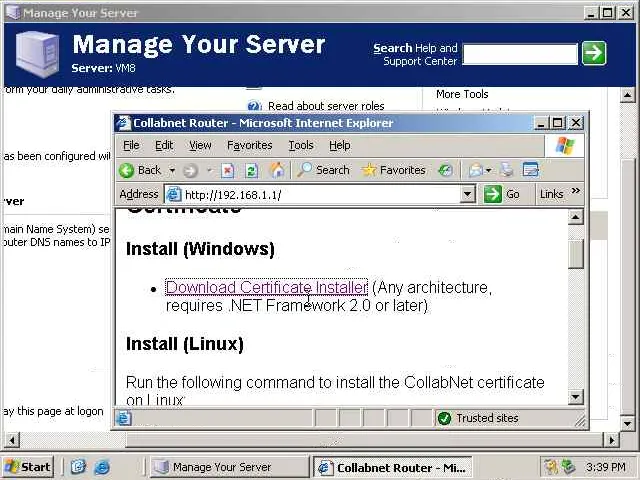Click the page icon in the browser status bar
The height and width of the screenshot is (480, 640).
pyautogui.click(x=123, y=418)
